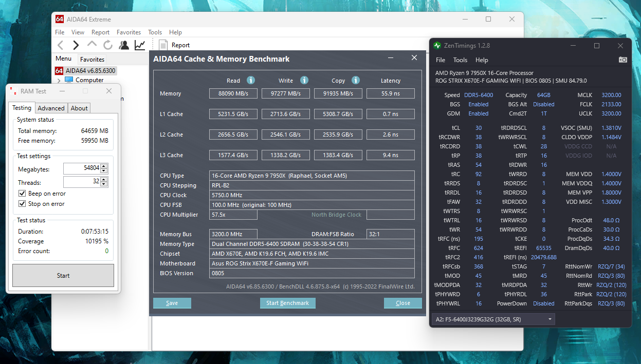Viewport: 641px width, 364px height.
Task: Click the CPU Clock value 5750.0 MHz
Action: 312,196
